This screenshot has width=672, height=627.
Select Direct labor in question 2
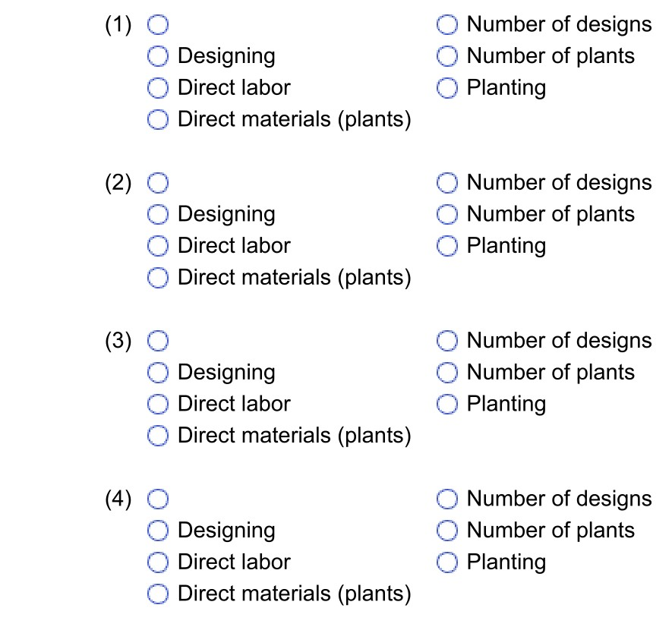point(158,245)
